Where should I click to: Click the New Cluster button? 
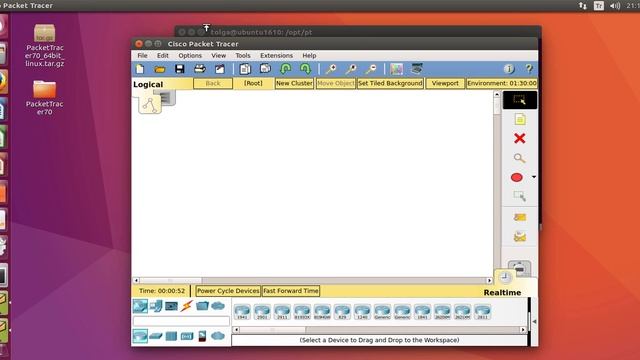[294, 83]
